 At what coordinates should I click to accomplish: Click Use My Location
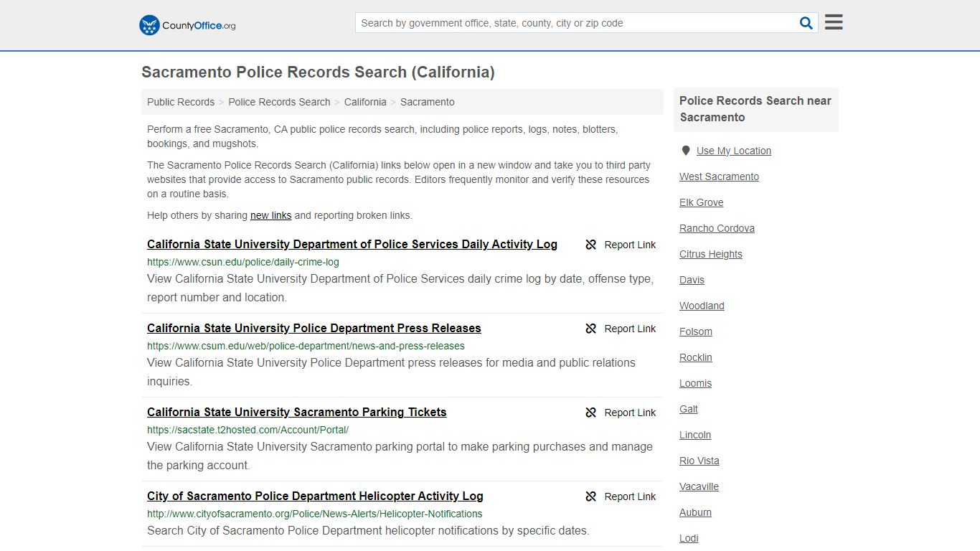pyautogui.click(x=734, y=151)
